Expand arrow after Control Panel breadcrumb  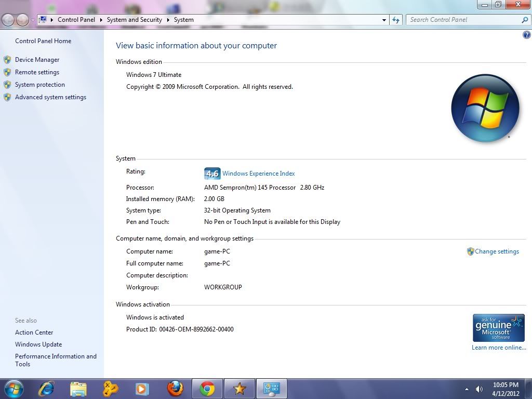tap(101, 20)
